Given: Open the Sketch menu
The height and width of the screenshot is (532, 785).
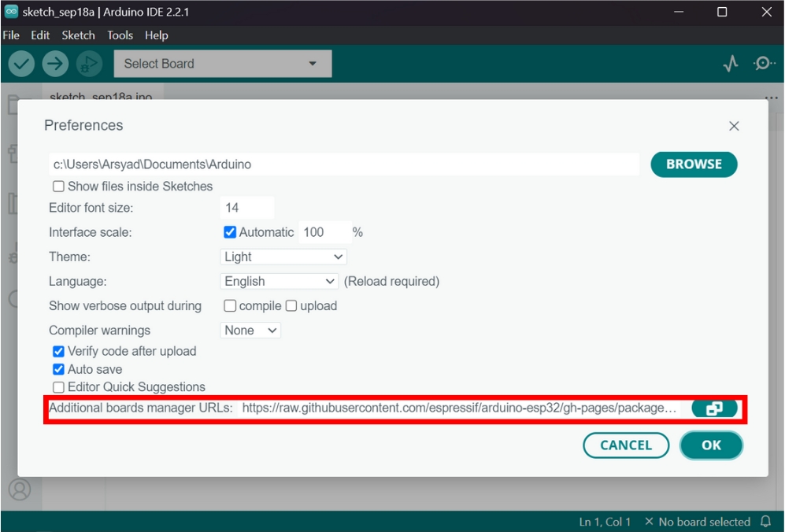Looking at the screenshot, I should point(78,35).
